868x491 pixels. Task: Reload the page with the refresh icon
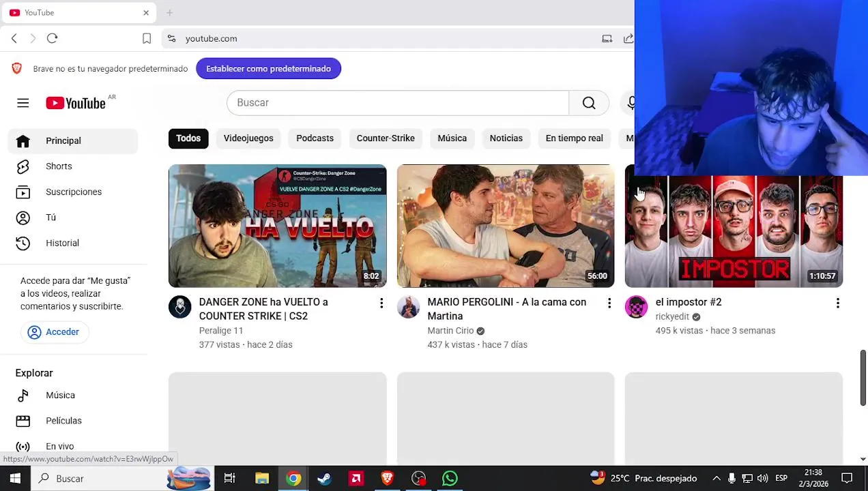click(x=52, y=39)
